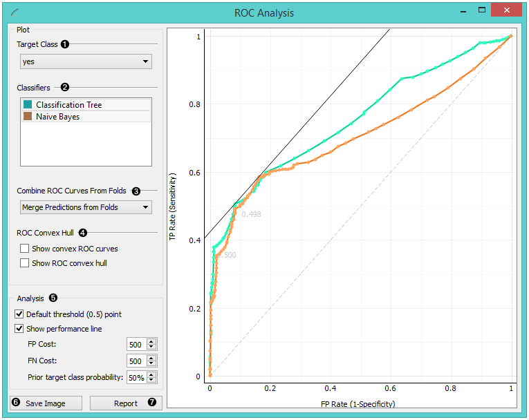
Task: Click the Save Image button
Action: [x=46, y=403]
